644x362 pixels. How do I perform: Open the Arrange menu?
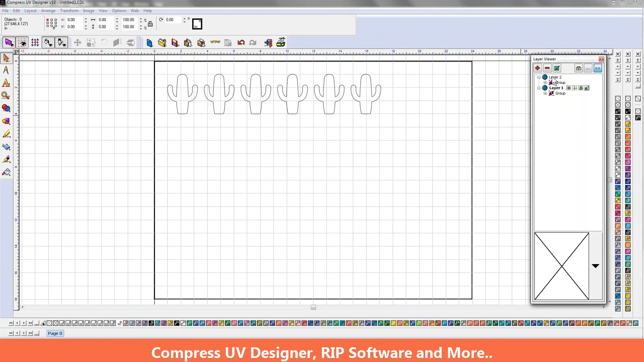[48, 11]
